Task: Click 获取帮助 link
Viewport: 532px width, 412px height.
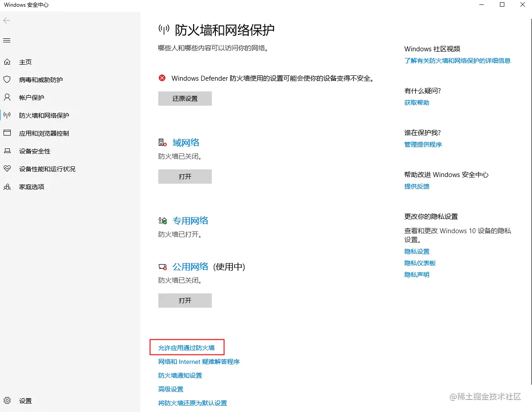Action: (x=417, y=103)
